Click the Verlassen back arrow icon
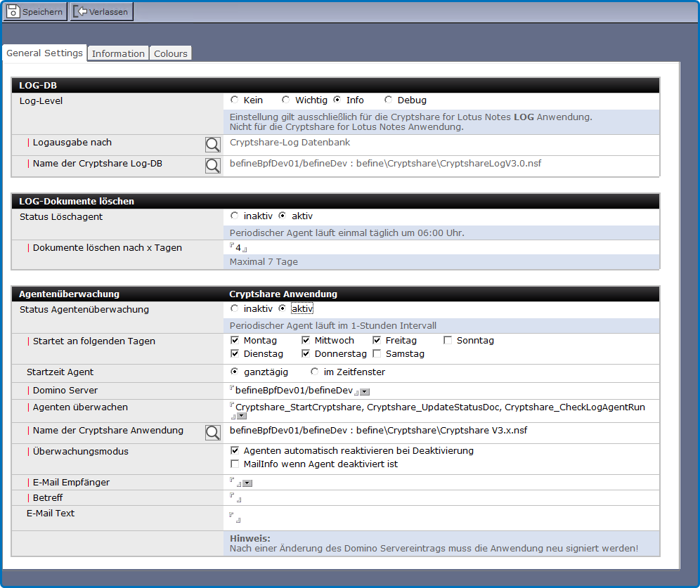The width and height of the screenshot is (700, 588). pyautogui.click(x=80, y=12)
